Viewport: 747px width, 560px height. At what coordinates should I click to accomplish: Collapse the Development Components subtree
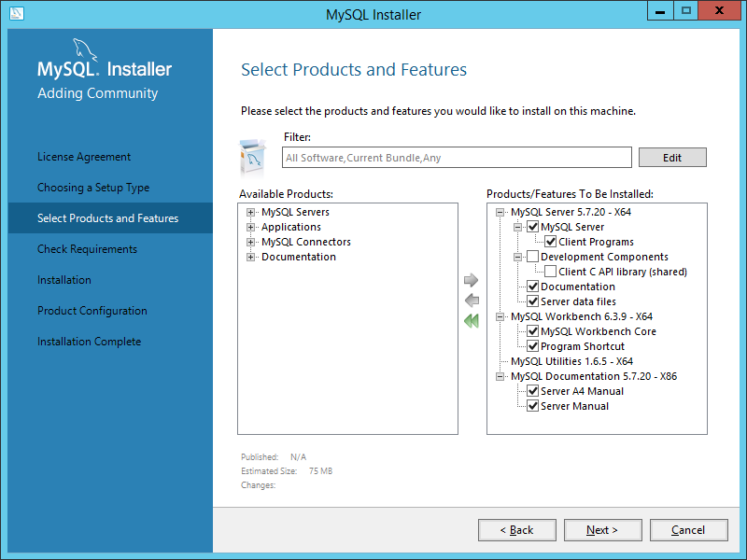point(517,258)
